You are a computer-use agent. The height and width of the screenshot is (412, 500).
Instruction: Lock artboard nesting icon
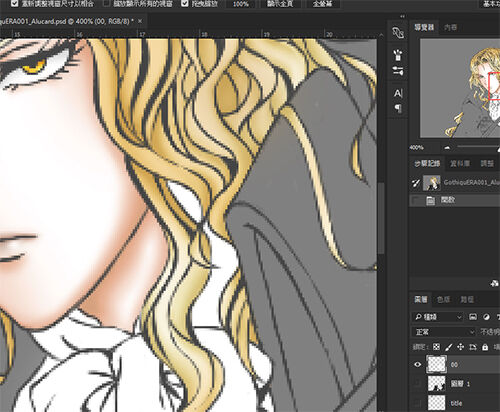pyautogui.click(x=473, y=347)
